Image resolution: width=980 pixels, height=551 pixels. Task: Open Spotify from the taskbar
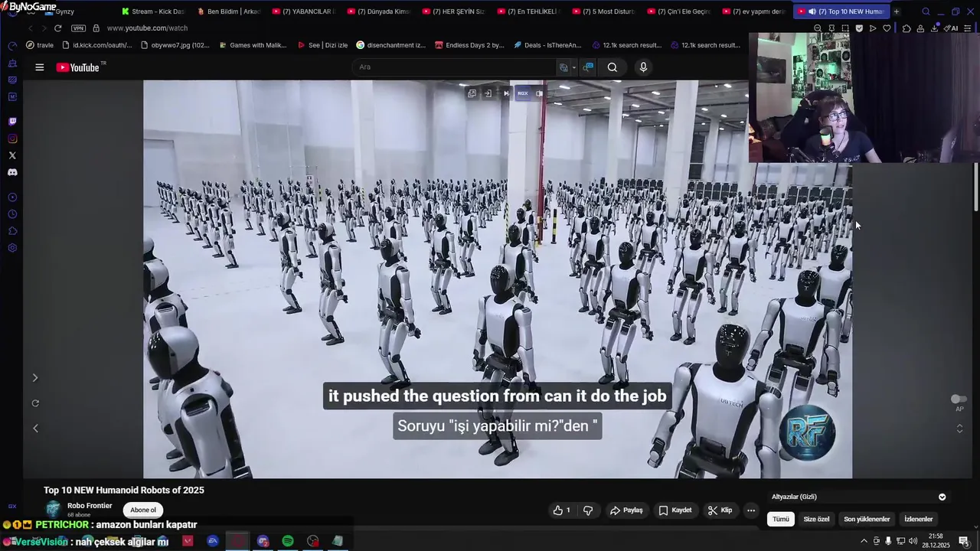[288, 541]
